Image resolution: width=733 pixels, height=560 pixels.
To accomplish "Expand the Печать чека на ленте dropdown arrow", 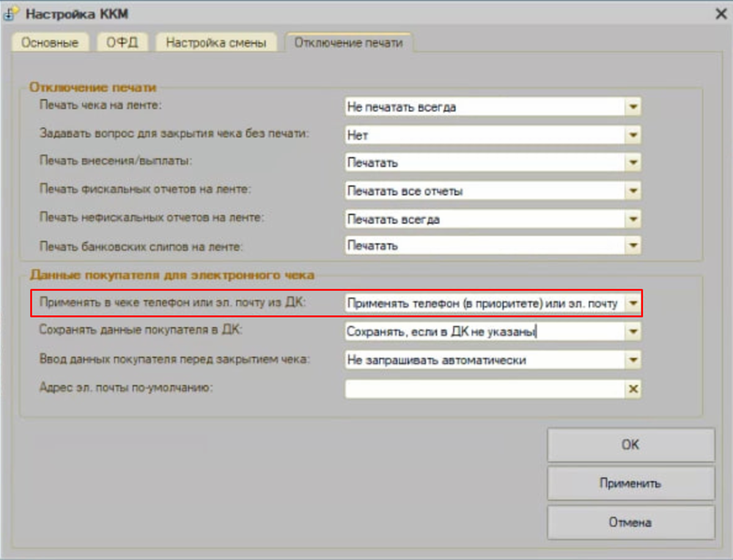I will (x=633, y=107).
